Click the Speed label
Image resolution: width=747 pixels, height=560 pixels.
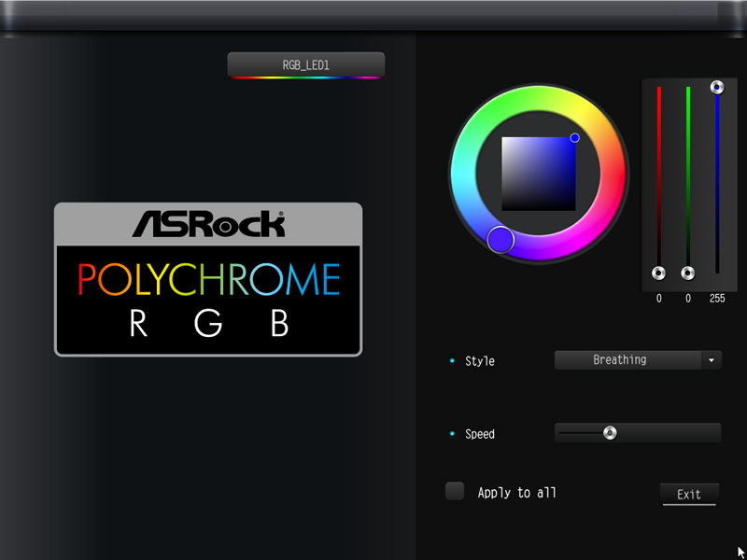(480, 434)
